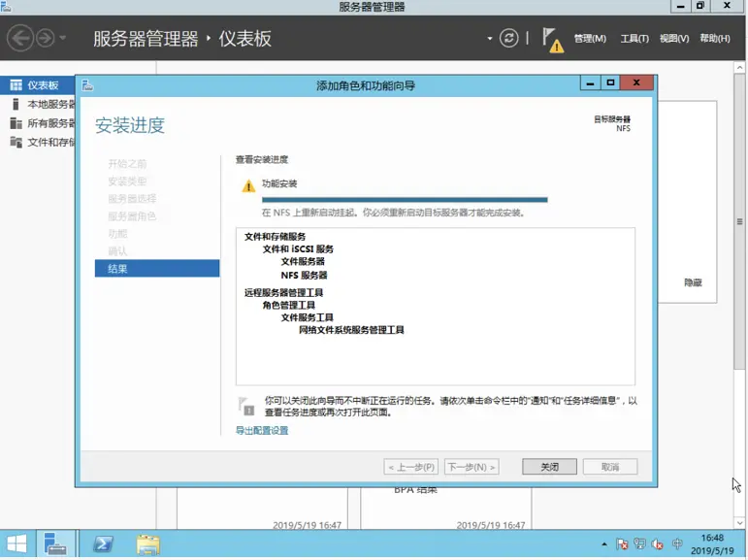Image resolution: width=748 pixels, height=560 pixels.
Task: Open the 导出配置设置 link
Action: pyautogui.click(x=262, y=430)
